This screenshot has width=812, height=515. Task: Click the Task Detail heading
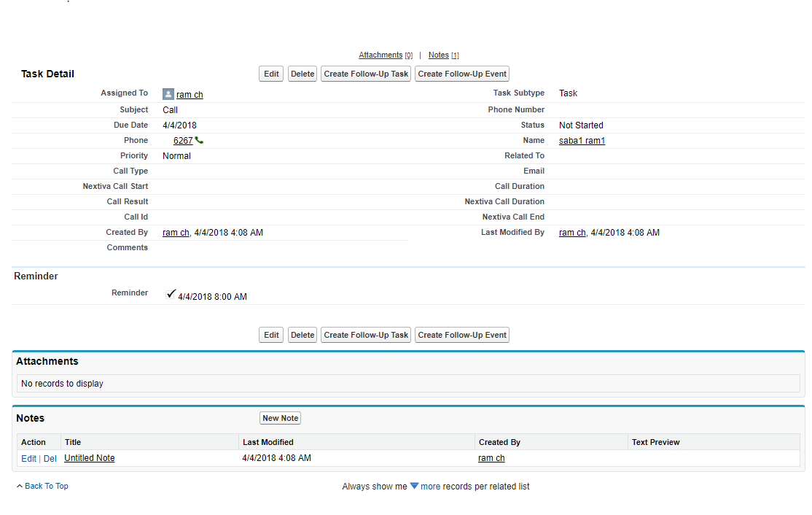[x=47, y=74]
